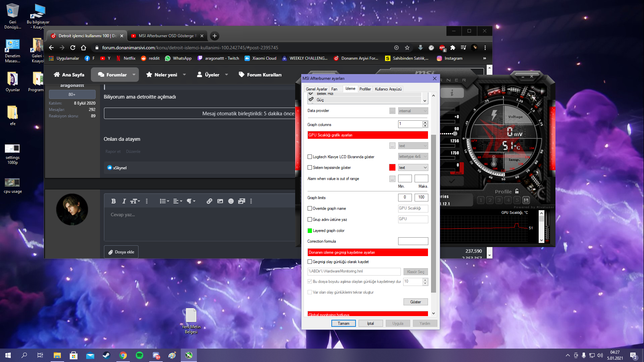Open the Windows Start menu
This screenshot has height=362, width=644.
8,355
